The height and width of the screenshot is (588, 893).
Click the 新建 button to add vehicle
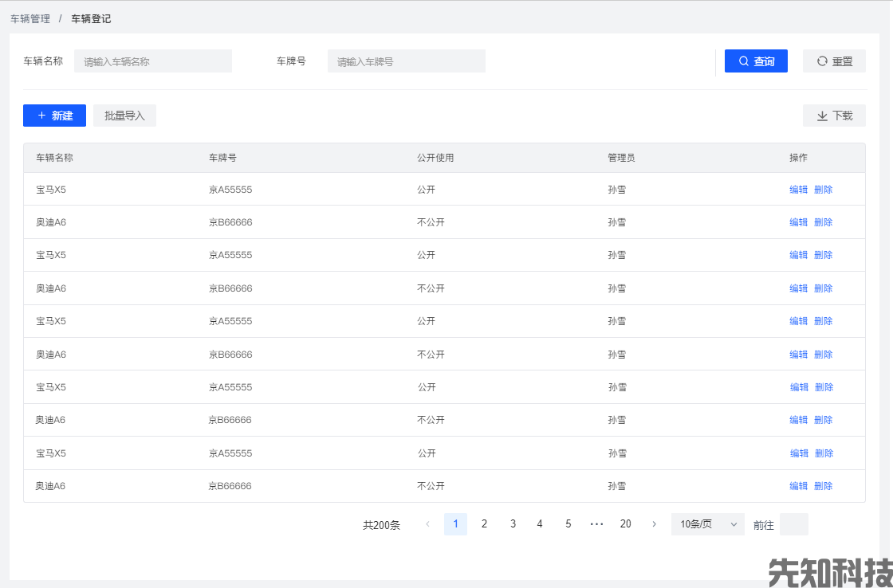pos(54,116)
